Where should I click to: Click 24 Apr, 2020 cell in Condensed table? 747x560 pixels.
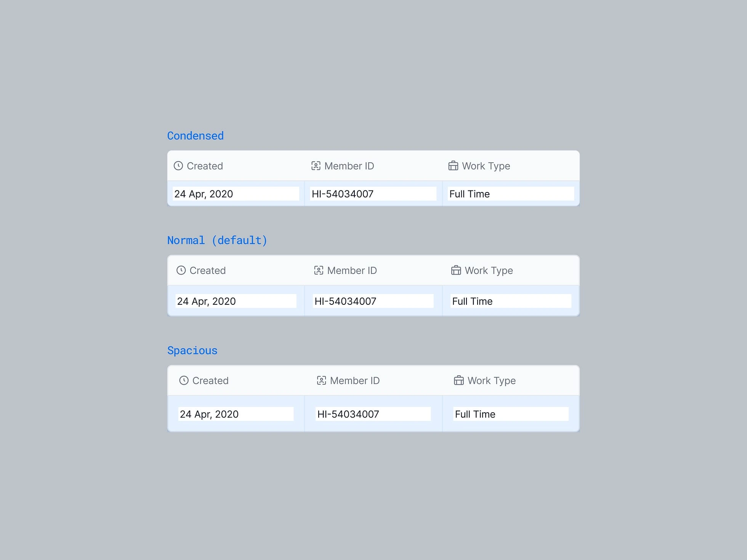point(236,194)
